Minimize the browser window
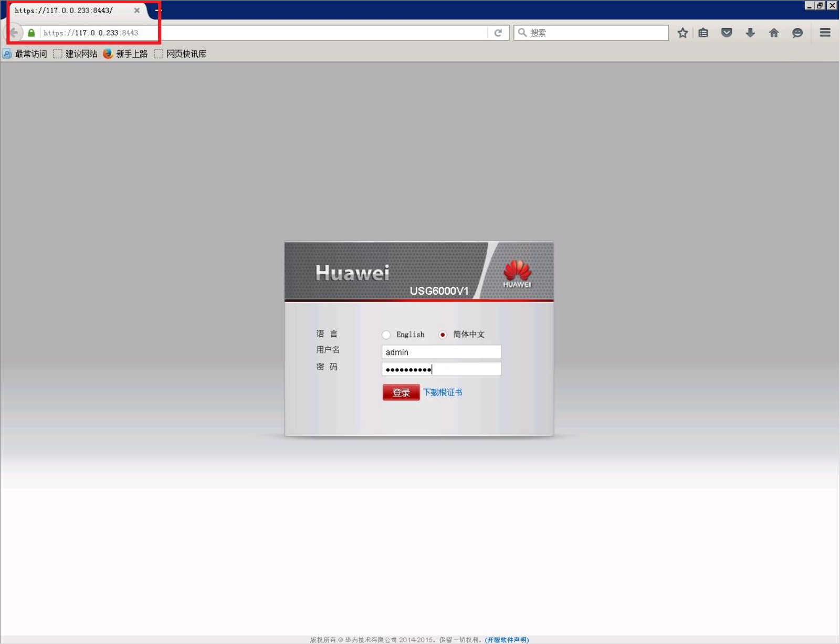 pos(810,5)
